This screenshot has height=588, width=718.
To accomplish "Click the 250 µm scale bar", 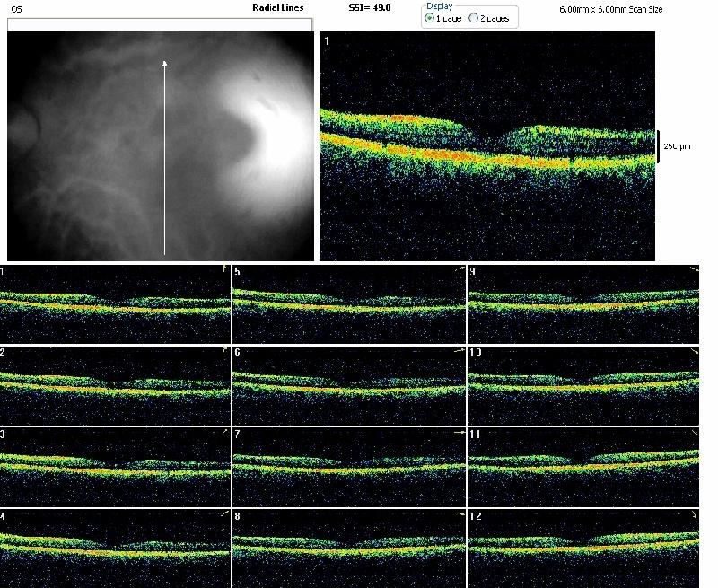I will tap(658, 145).
